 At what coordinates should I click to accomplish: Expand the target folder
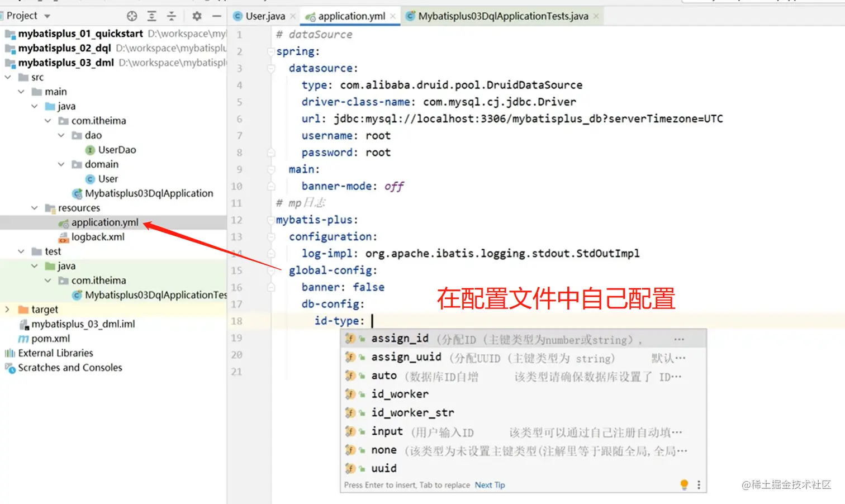tap(8, 310)
